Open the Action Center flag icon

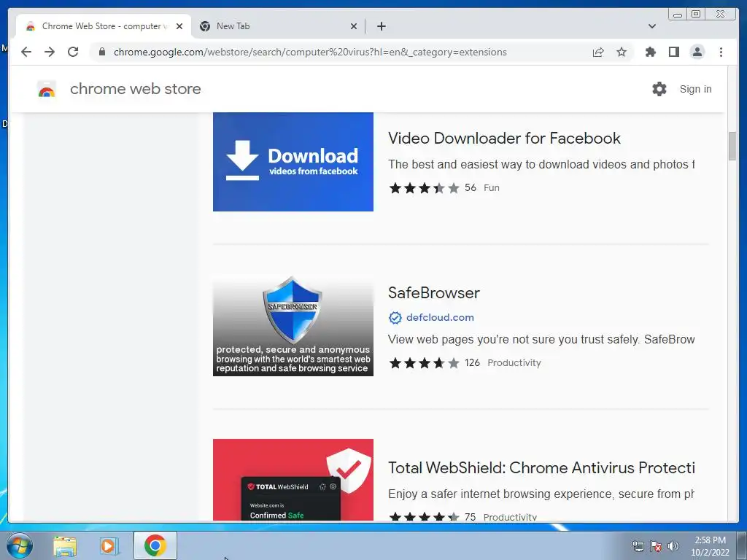tap(656, 546)
